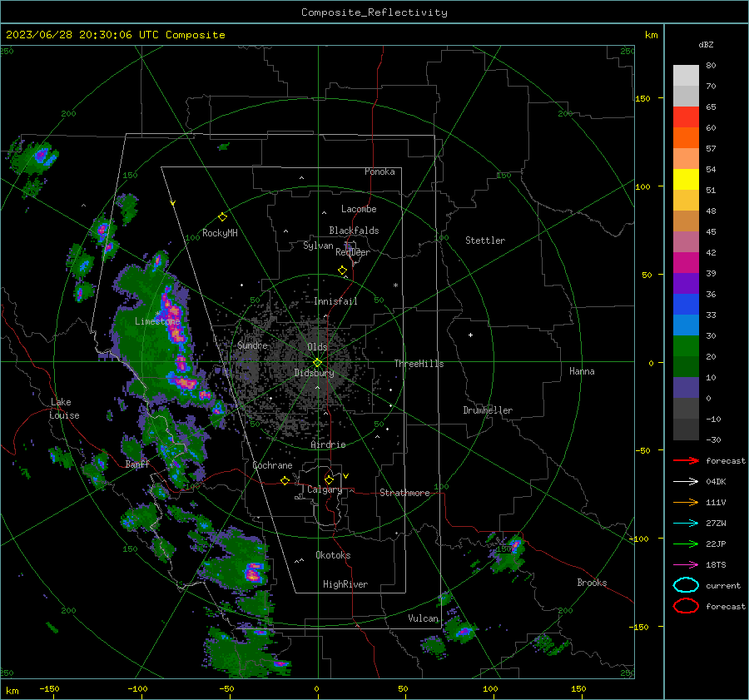This screenshot has width=749, height=700.
Task: Click the Banff location label
Action: [137, 464]
